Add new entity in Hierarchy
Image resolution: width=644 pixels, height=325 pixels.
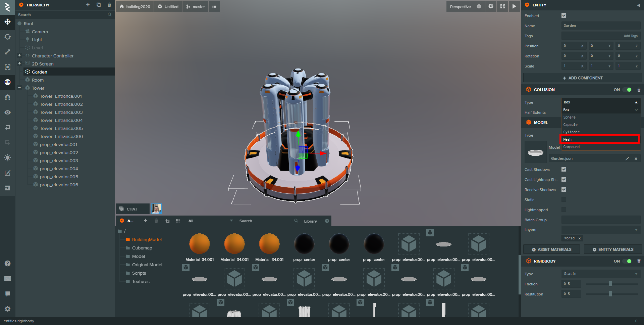88,5
